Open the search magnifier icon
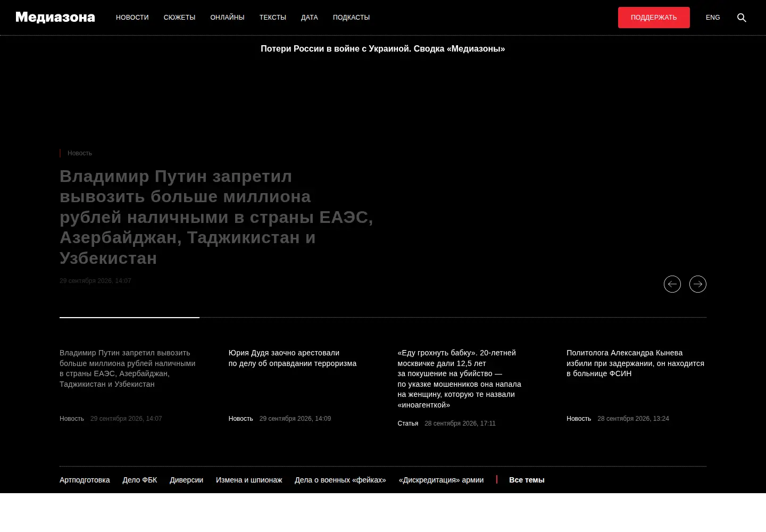 (742, 18)
